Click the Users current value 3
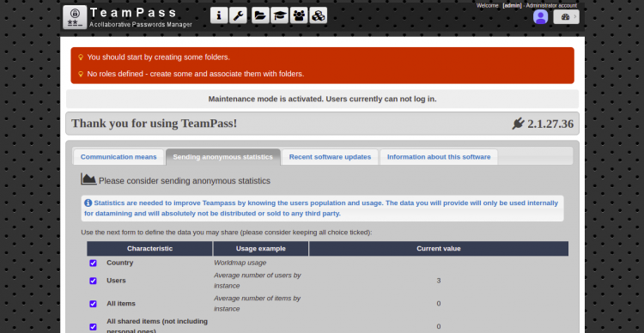 439,281
